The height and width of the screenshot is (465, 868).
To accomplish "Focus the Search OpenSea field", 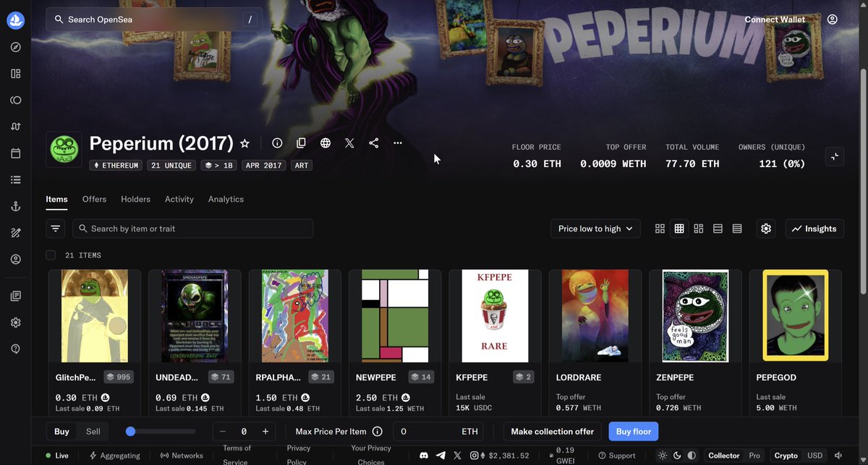I will [154, 20].
